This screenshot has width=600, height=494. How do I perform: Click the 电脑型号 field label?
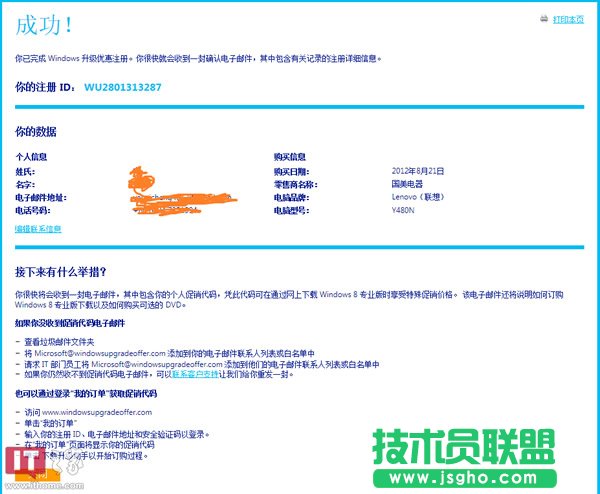point(292,210)
